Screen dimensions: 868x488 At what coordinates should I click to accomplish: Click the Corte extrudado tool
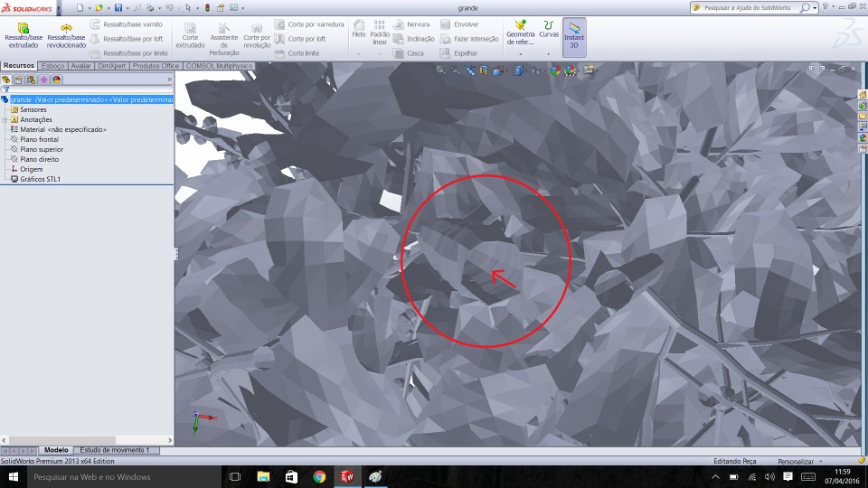[190, 36]
